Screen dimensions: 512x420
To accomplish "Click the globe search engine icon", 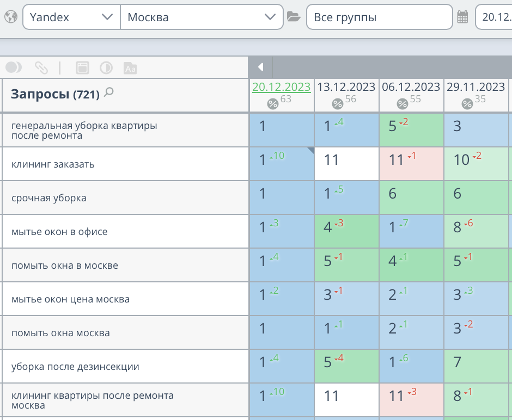I will click(x=10, y=17).
